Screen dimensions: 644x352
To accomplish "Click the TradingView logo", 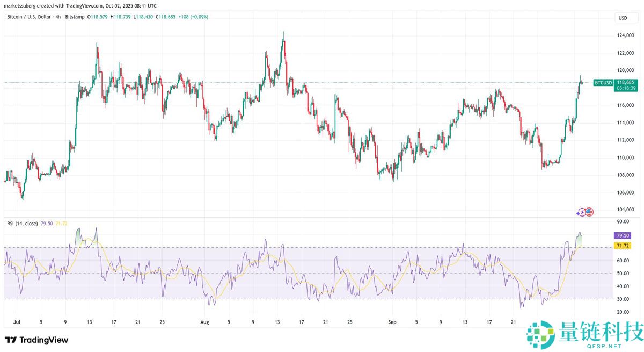I will [x=36, y=340].
